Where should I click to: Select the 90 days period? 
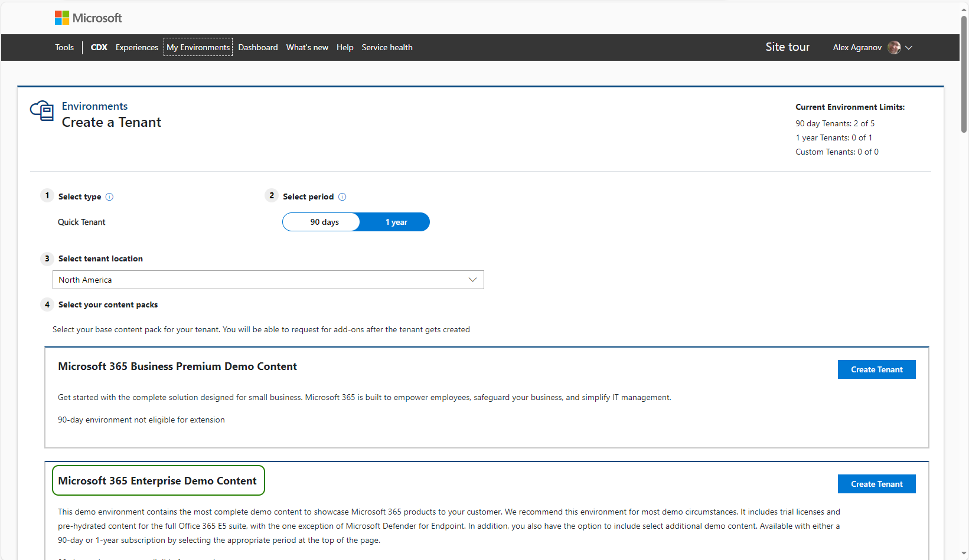(x=321, y=222)
